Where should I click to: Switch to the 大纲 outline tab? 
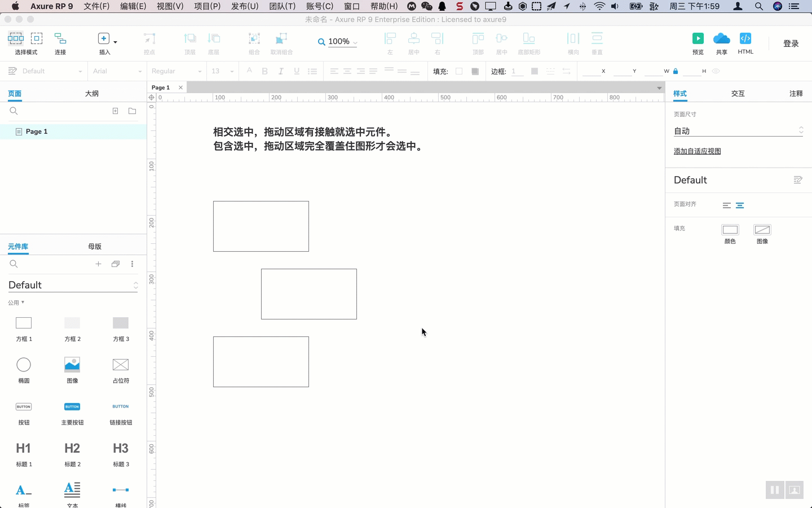point(92,94)
